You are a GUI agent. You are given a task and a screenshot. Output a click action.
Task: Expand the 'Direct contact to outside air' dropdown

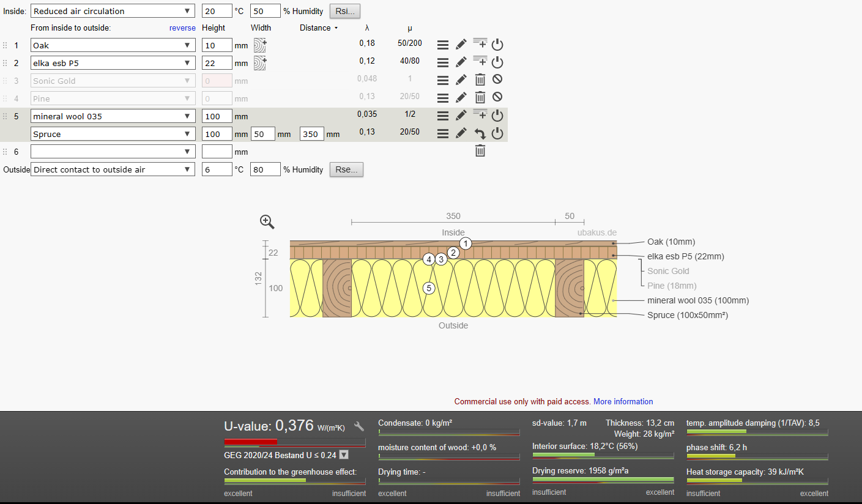[x=113, y=169]
